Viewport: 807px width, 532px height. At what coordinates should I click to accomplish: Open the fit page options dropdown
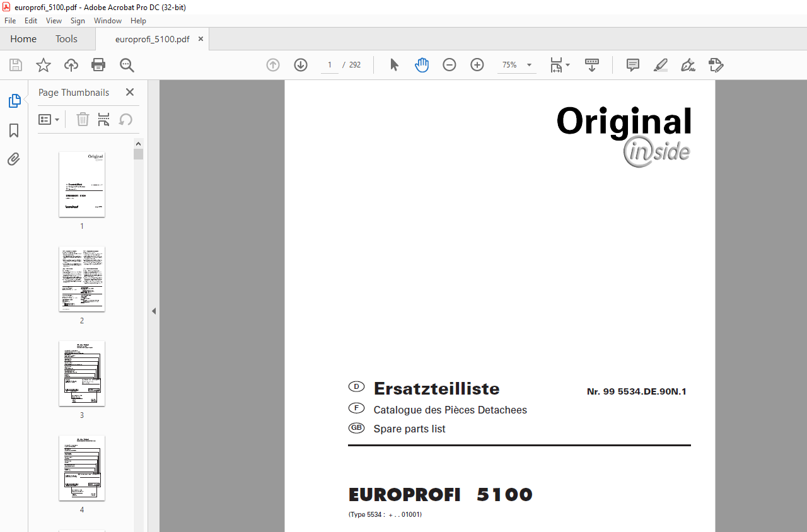[559, 65]
